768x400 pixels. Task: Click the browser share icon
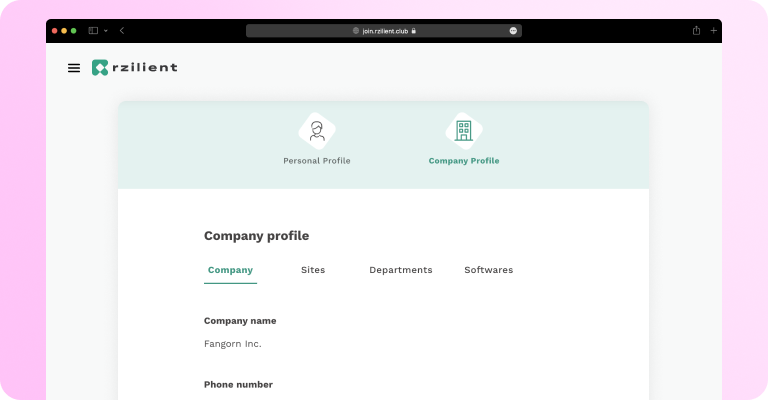click(696, 30)
